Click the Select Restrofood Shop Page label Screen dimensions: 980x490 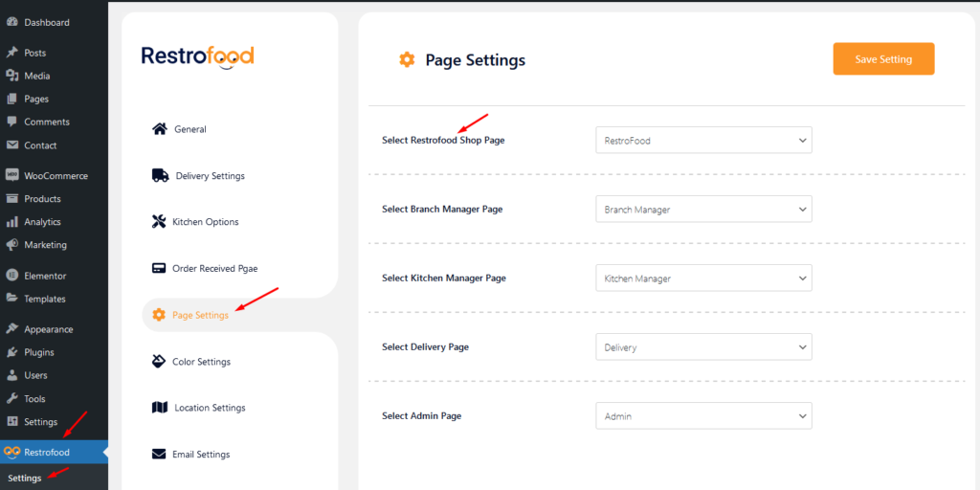(x=443, y=141)
